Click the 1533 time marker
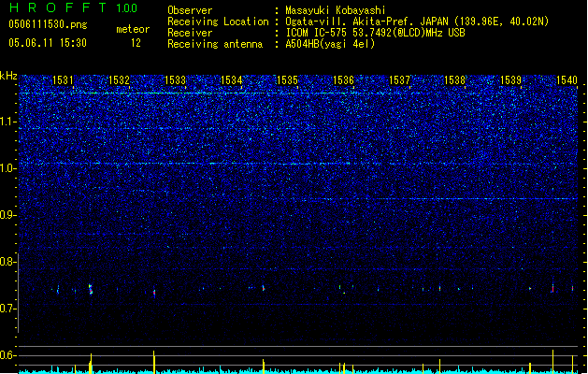This screenshot has height=374, width=588. coord(175,79)
